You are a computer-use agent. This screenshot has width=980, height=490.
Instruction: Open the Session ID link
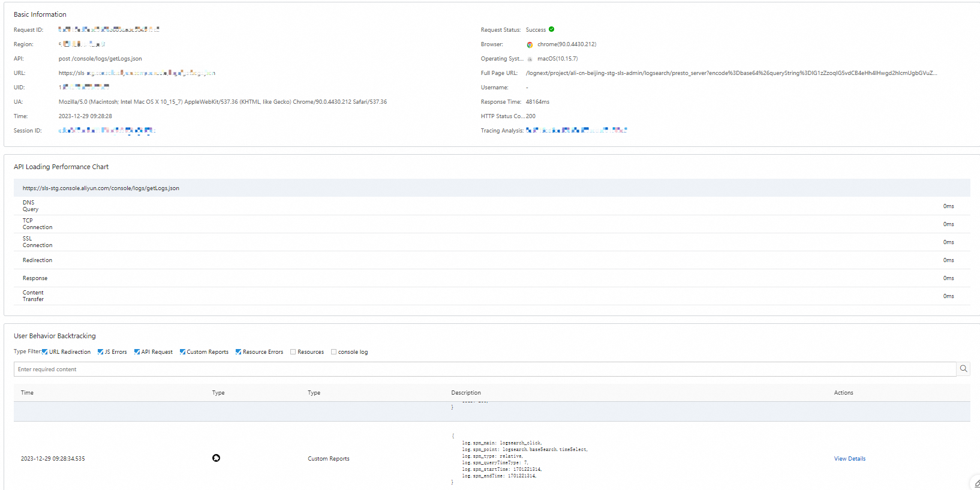pyautogui.click(x=107, y=130)
